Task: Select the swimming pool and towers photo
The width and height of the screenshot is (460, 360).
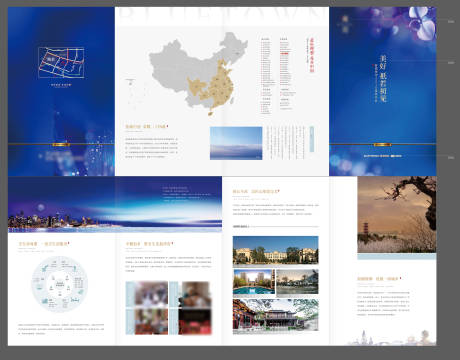Action: pos(254,282)
